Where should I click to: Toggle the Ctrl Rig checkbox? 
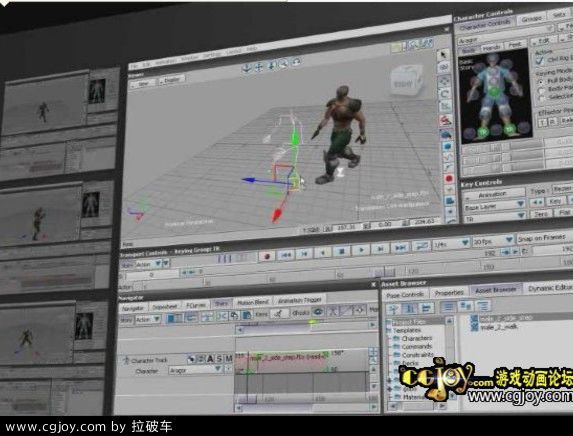[539, 61]
